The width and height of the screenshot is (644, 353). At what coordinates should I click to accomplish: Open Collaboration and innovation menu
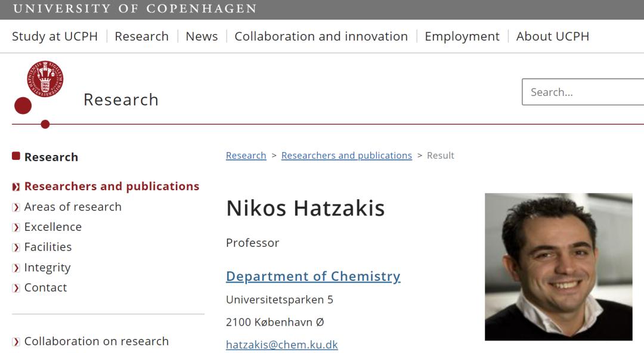(x=321, y=36)
